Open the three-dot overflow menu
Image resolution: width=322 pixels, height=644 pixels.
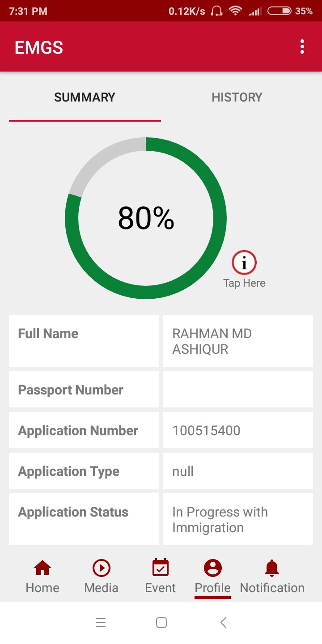(302, 47)
